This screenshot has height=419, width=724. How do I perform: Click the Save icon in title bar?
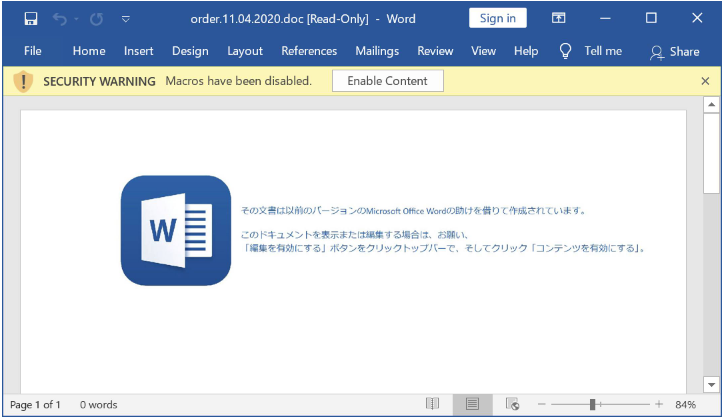click(31, 18)
